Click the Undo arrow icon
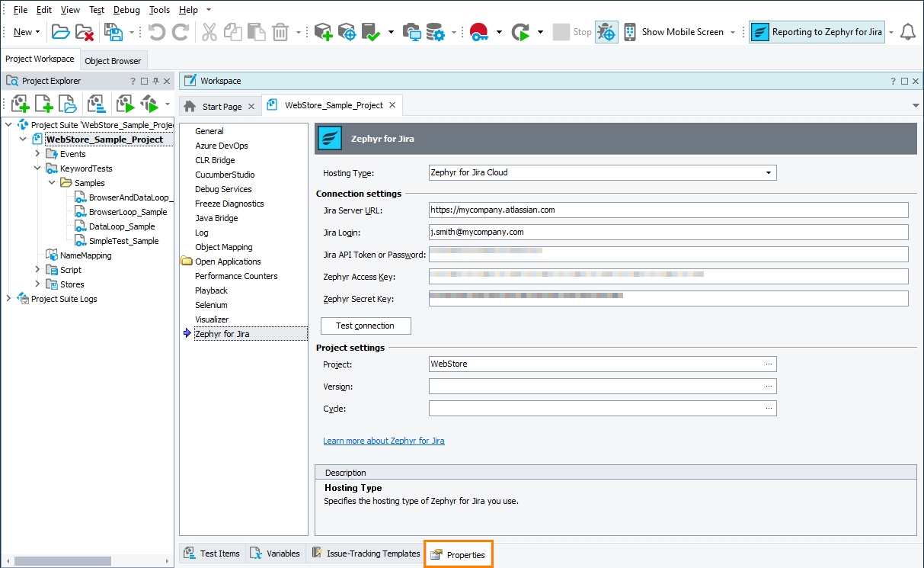The width and height of the screenshot is (924, 568). (157, 32)
